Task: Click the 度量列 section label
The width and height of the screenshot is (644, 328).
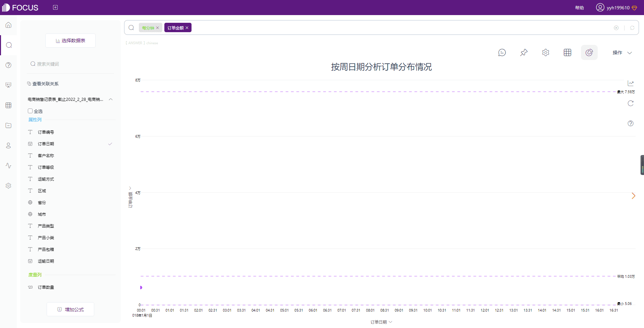Action: (x=35, y=274)
